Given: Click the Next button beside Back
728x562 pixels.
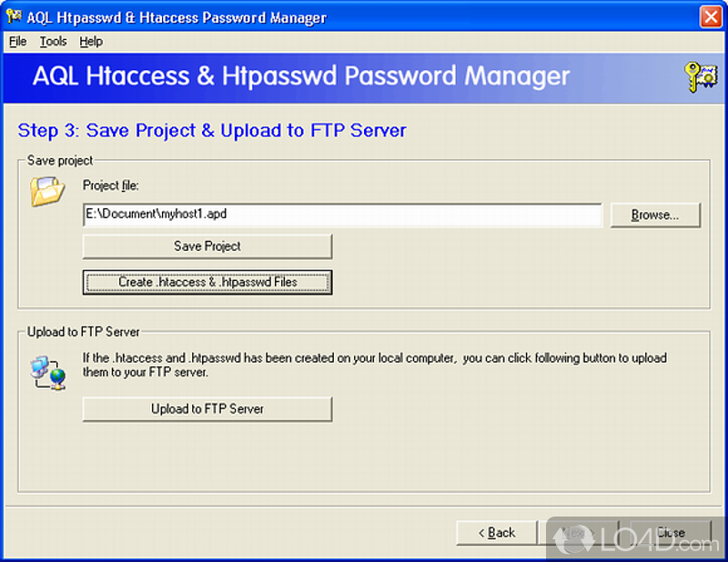Looking at the screenshot, I should coord(578,532).
